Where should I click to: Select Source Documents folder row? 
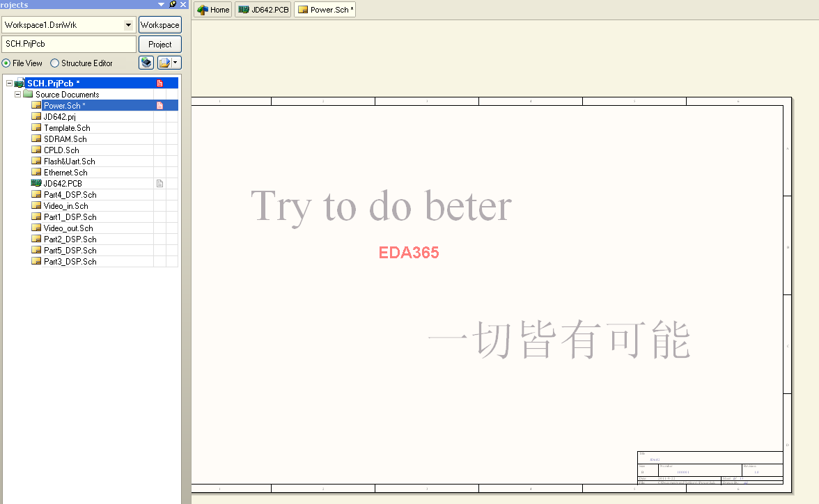68,95
